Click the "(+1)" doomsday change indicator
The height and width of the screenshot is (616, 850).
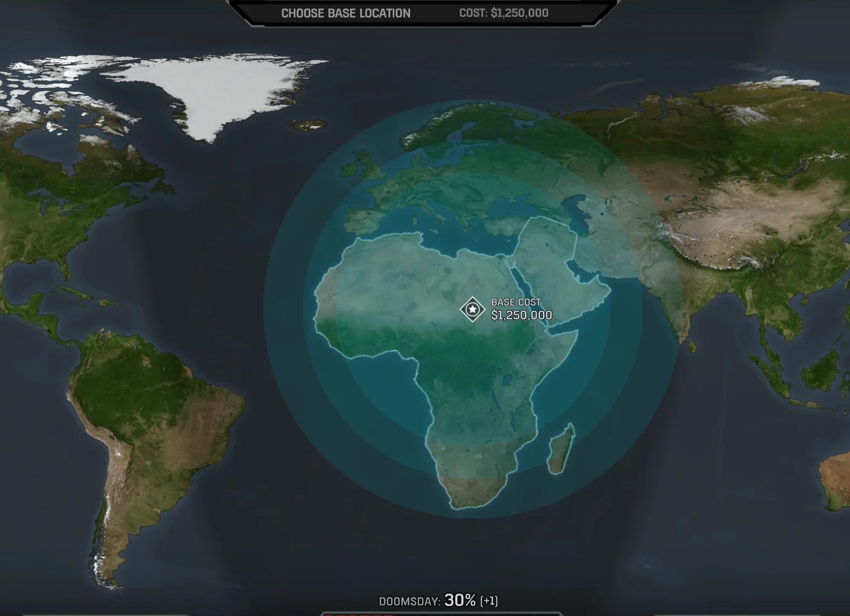point(489,601)
